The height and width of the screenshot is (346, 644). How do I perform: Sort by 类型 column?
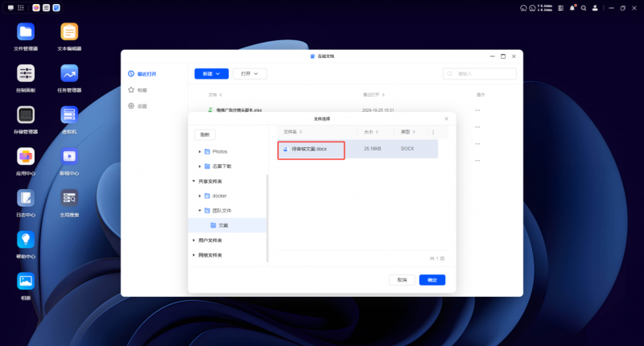(x=408, y=132)
